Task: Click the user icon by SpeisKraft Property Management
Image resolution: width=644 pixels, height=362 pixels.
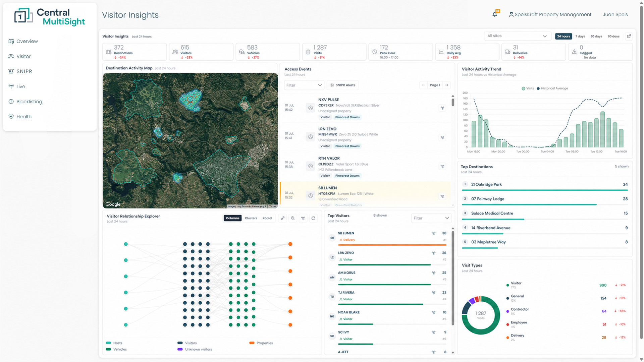Action: [x=511, y=14]
